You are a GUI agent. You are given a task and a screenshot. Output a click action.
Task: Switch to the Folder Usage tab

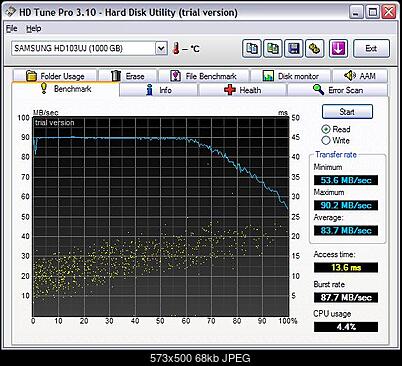point(55,76)
